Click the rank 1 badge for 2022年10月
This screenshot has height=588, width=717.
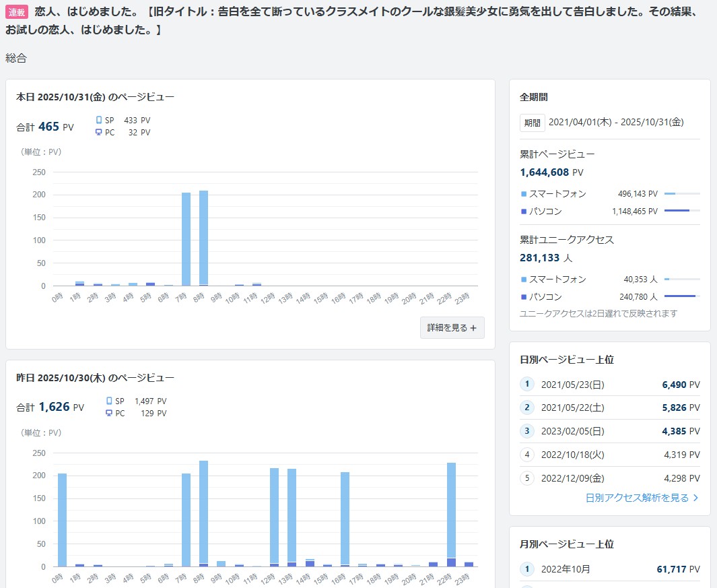click(x=527, y=568)
